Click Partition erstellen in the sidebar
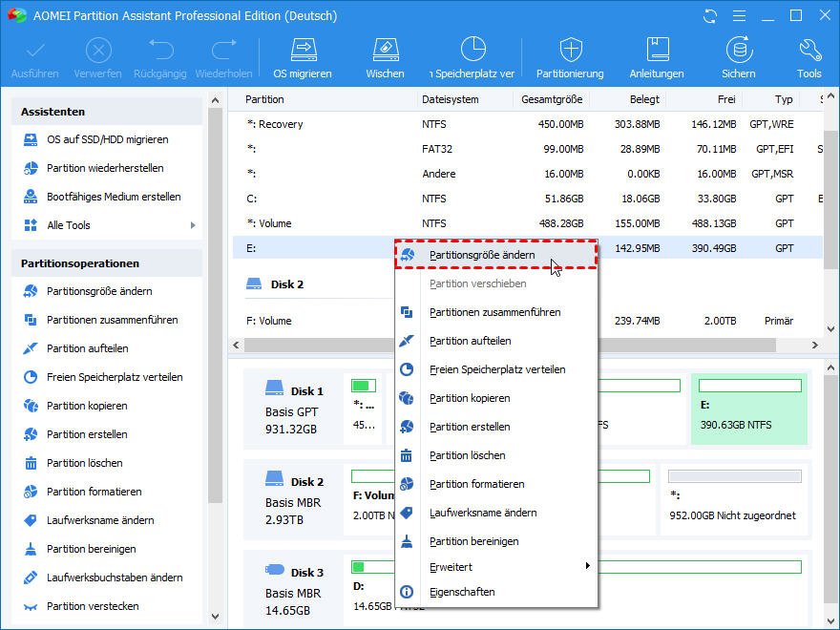Screen dimensions: 840x630 point(87,434)
